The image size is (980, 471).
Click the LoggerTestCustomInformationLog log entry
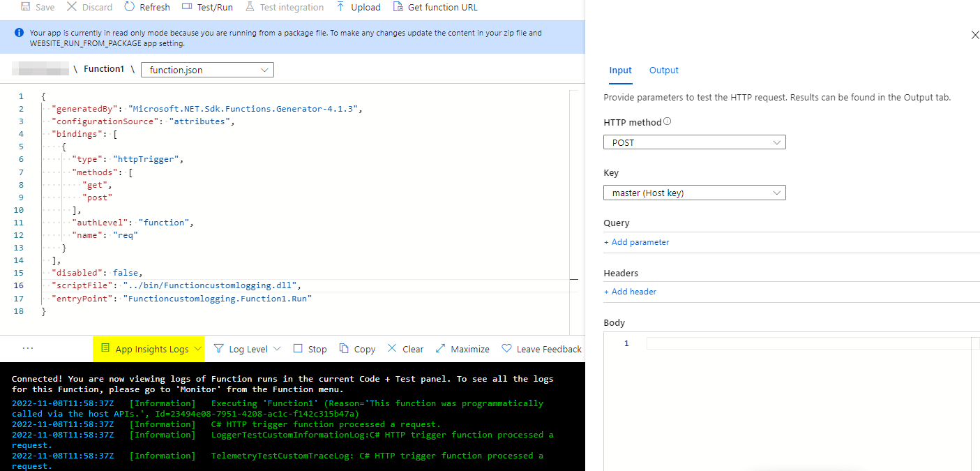click(x=282, y=440)
